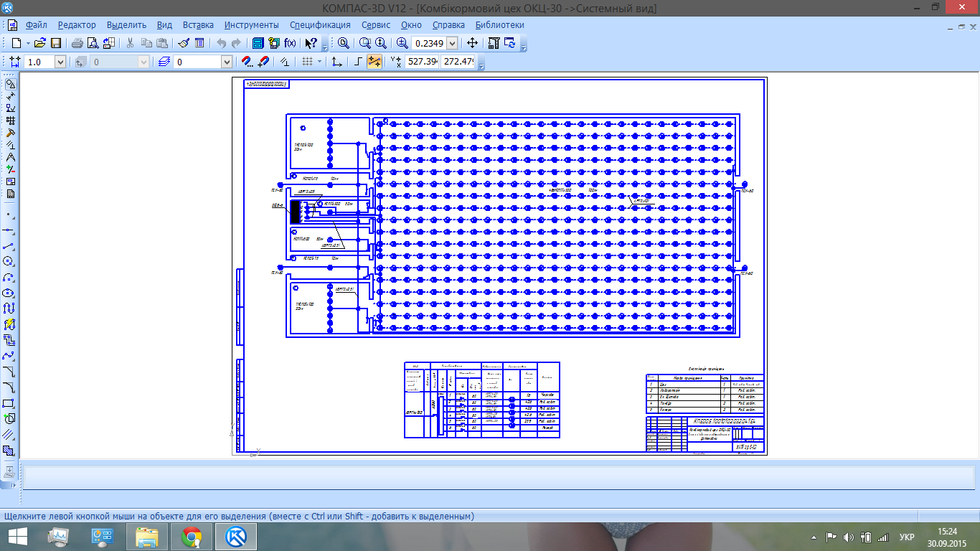The height and width of the screenshot is (551, 980).
Task: Open Google Chrome from the taskbar
Action: pyautogui.click(x=192, y=537)
